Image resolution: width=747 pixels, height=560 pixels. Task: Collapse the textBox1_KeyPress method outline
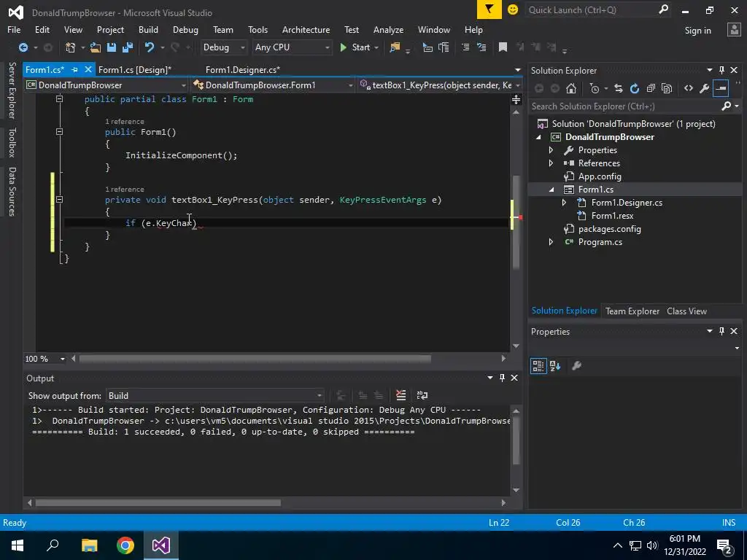[60, 200]
